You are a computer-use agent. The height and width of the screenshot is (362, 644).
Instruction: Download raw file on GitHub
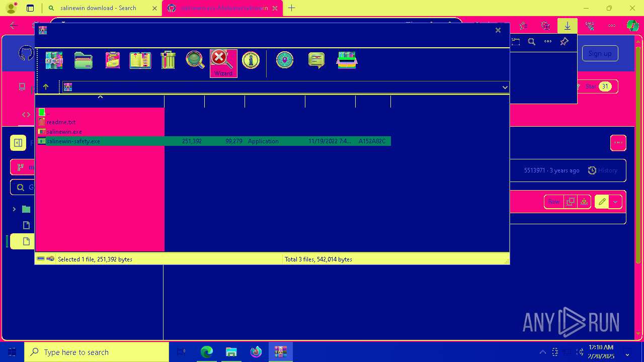point(584,202)
